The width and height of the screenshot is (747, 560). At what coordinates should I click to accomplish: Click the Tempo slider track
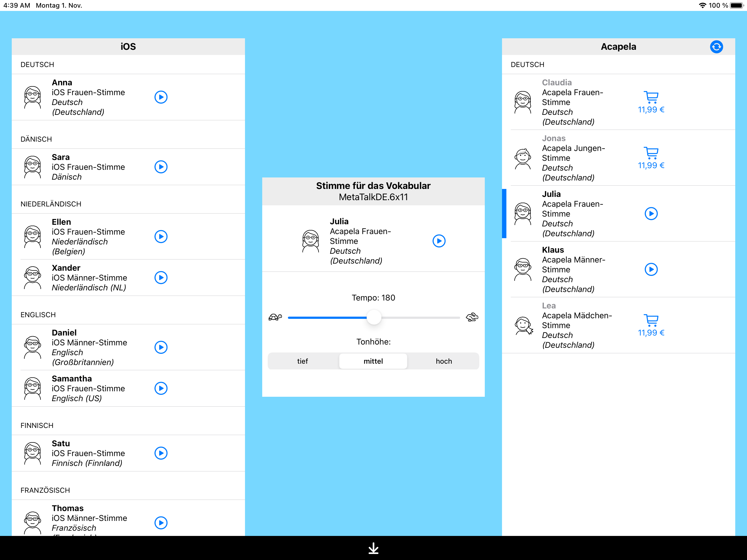click(374, 317)
